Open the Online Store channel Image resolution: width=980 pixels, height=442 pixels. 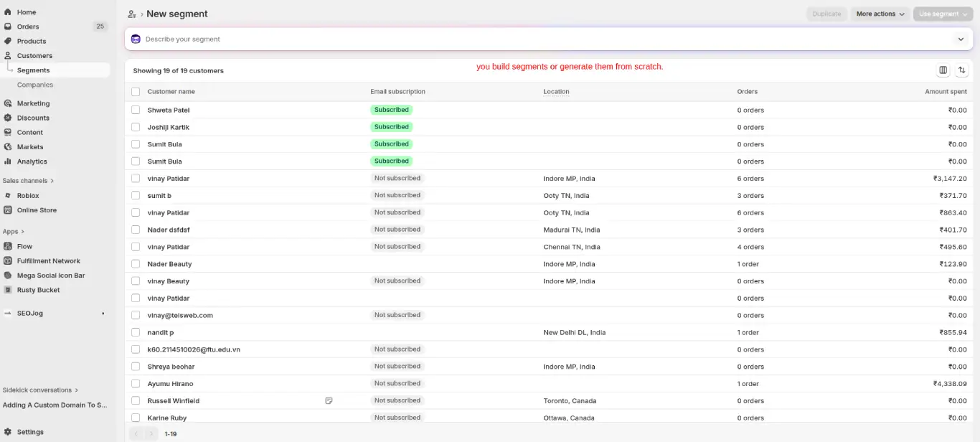37,210
